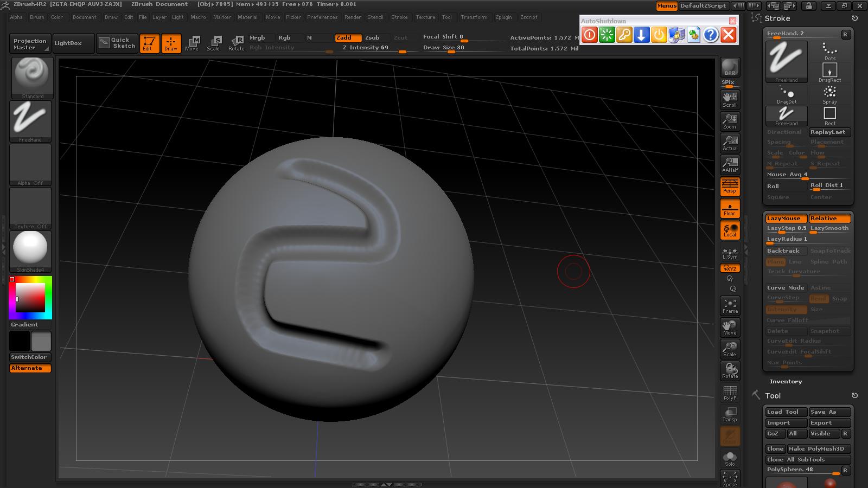Toggle the Floor grid

[x=730, y=208]
